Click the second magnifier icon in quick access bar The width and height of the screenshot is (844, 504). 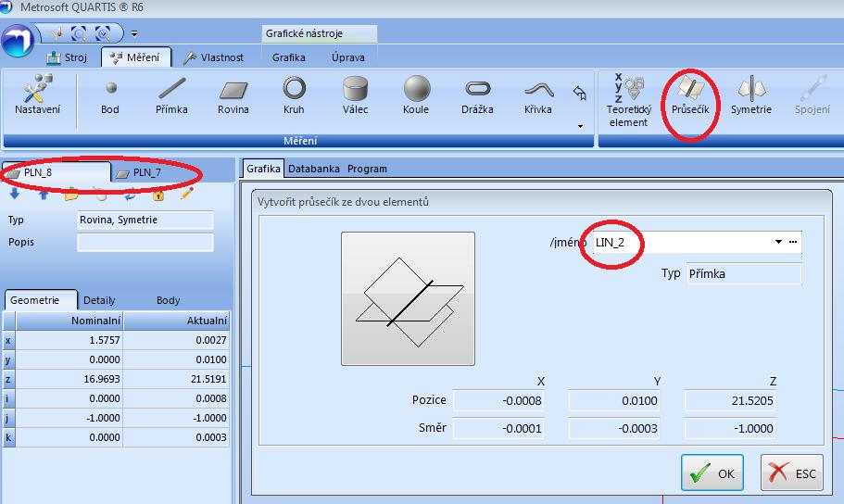pos(102,34)
